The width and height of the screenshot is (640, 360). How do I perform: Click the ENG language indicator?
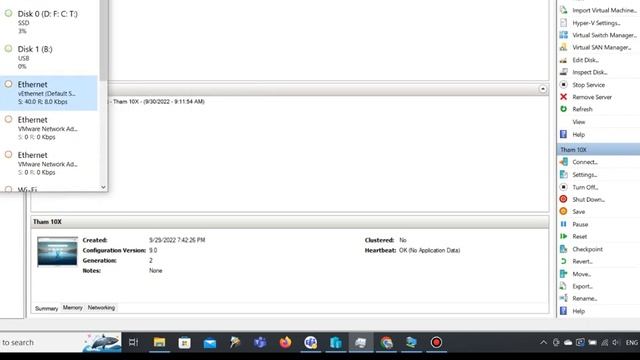coord(632,342)
